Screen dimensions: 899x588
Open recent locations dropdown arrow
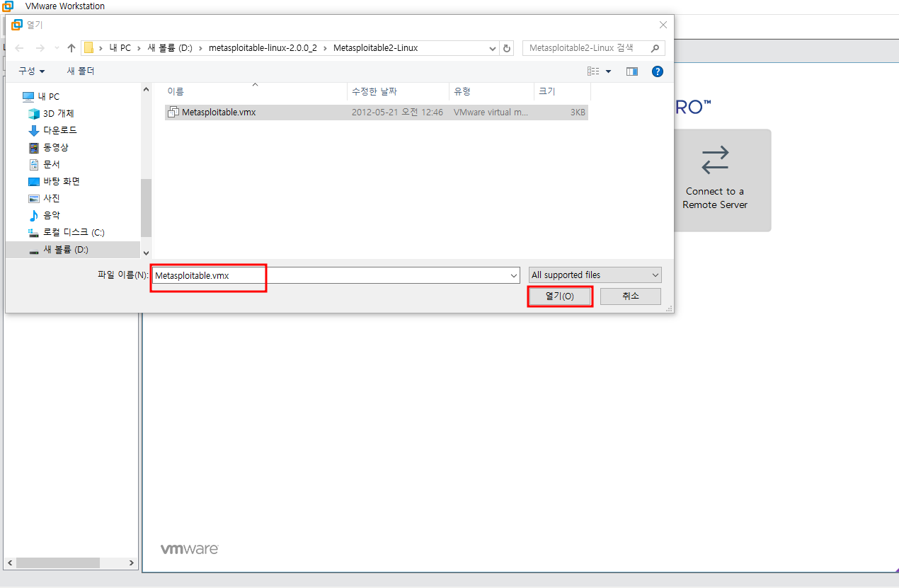click(55, 48)
